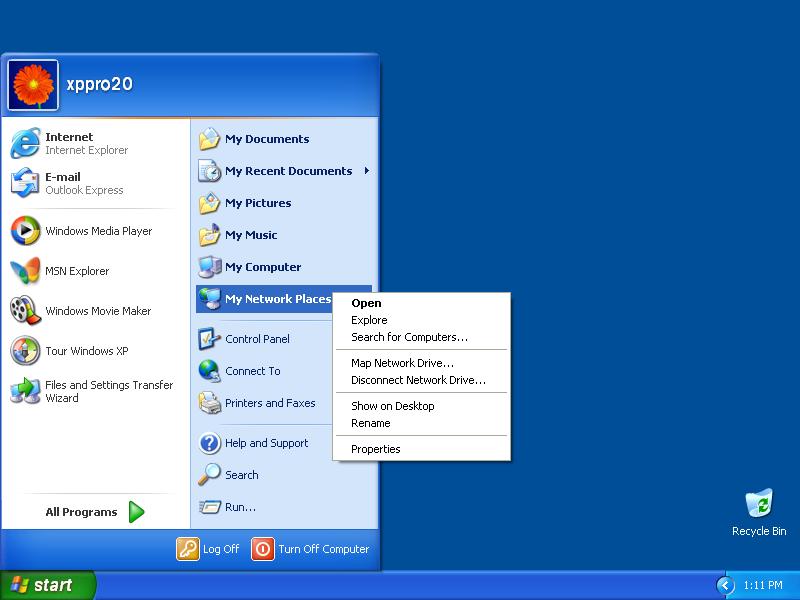The width and height of the screenshot is (800, 600).
Task: Click the MSN Explorer label
Action: [x=77, y=271]
